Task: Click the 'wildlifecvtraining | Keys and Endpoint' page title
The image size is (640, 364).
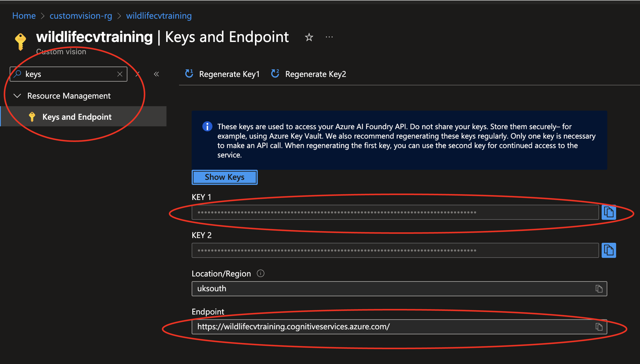Action: (162, 37)
